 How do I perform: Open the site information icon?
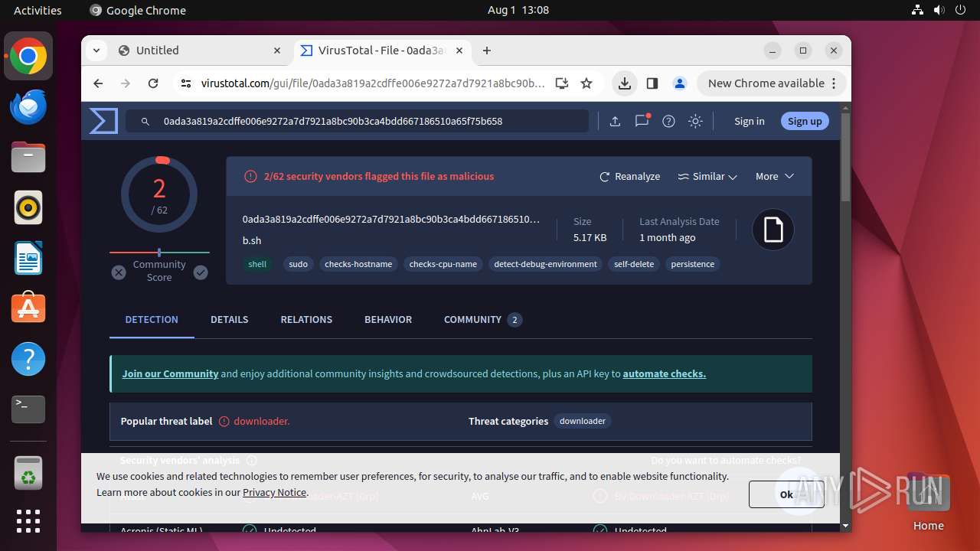tap(185, 83)
